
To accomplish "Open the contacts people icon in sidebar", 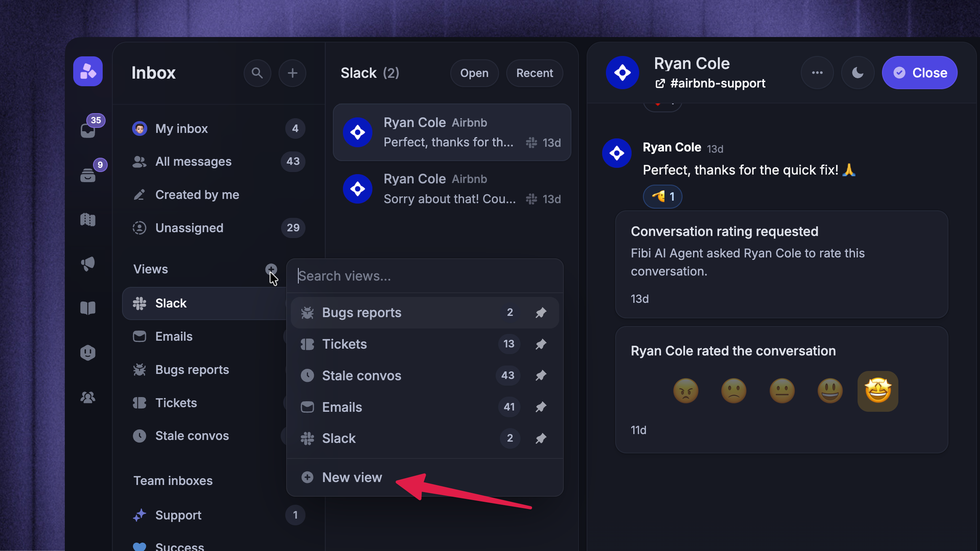I will 88,397.
